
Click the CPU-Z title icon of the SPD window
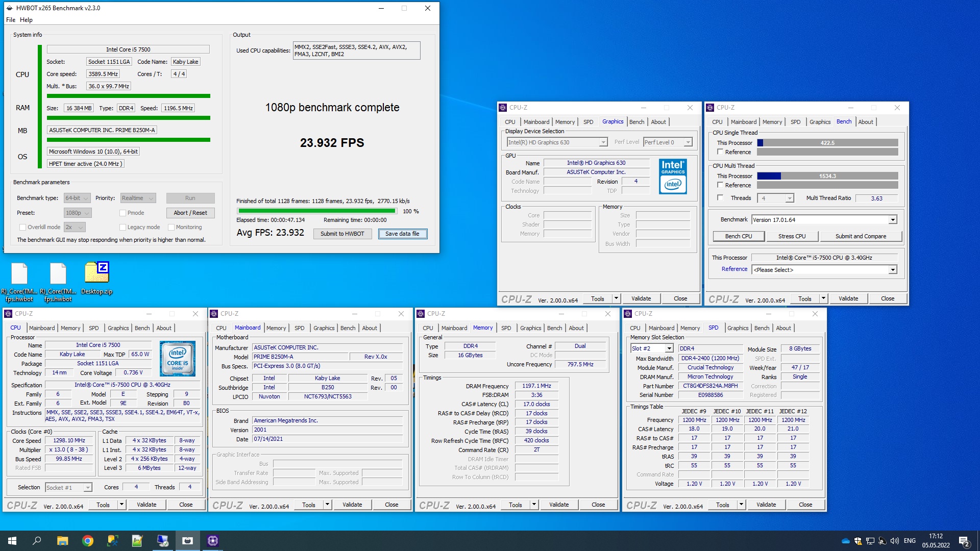tap(628, 314)
